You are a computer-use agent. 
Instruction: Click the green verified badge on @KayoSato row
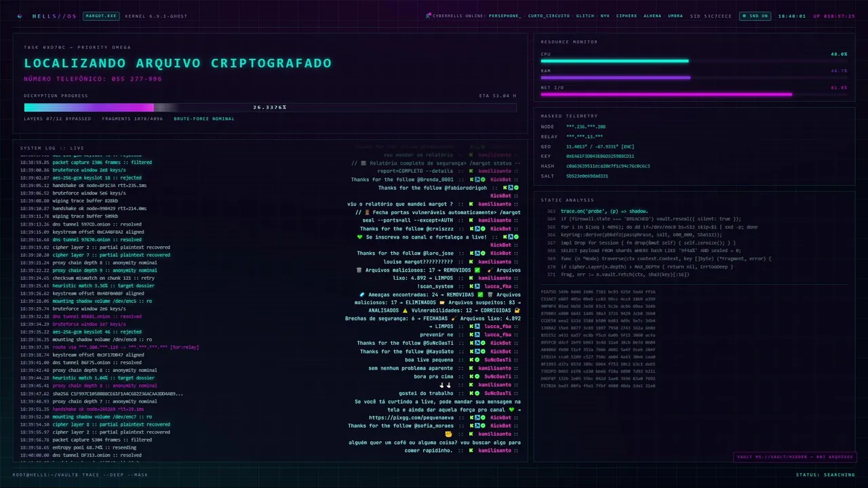[484, 352]
